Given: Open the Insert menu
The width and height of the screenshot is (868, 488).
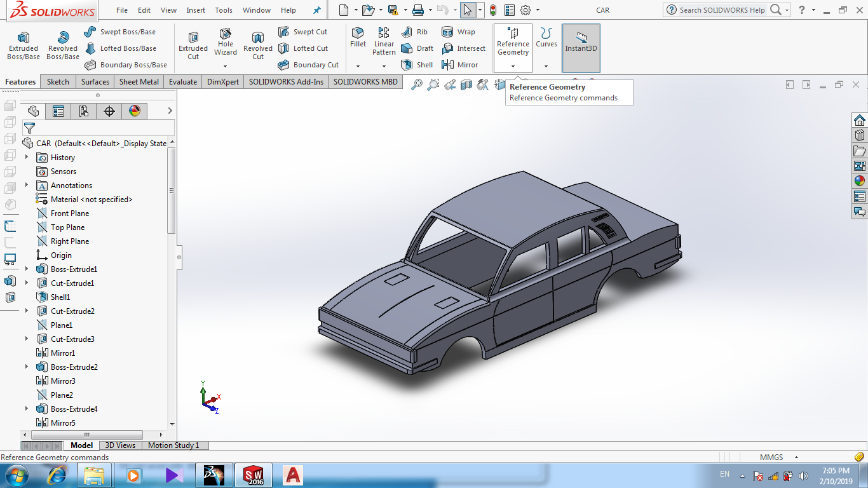Looking at the screenshot, I should (196, 10).
